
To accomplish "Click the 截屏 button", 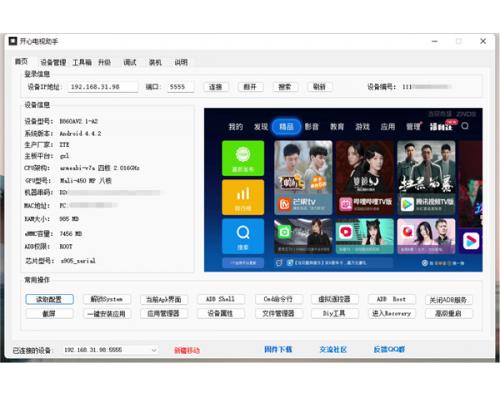I will (x=49, y=314).
